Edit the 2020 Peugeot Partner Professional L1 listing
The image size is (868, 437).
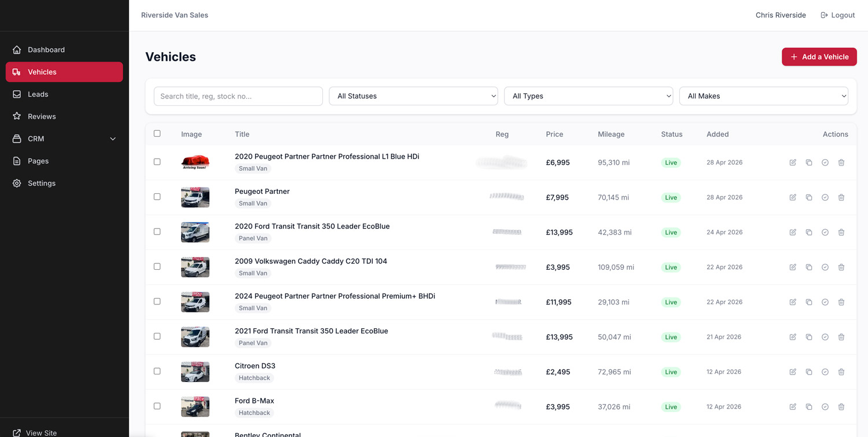tap(793, 163)
